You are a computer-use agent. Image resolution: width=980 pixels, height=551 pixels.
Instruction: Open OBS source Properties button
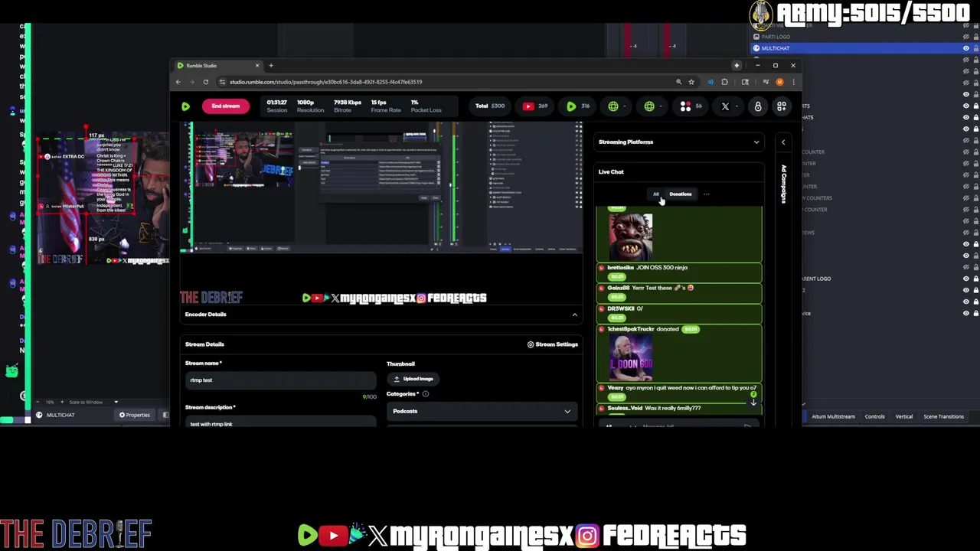(x=135, y=415)
